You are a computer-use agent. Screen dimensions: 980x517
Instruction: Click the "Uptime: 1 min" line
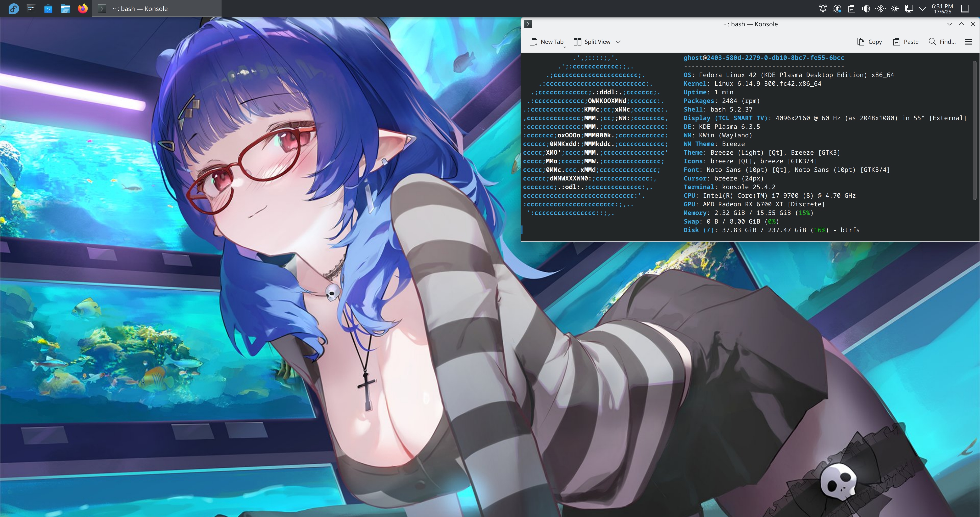[708, 92]
